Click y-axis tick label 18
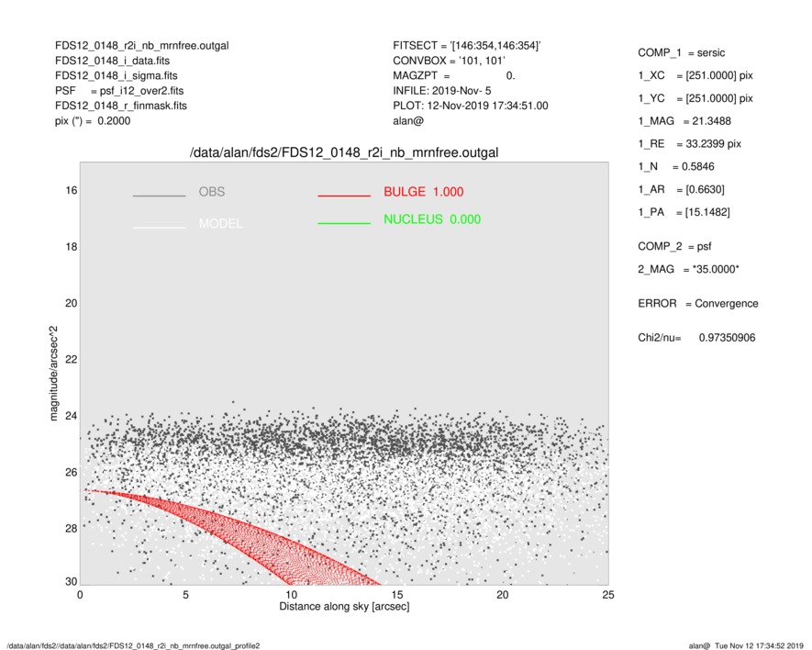The image size is (812, 650). click(x=71, y=247)
